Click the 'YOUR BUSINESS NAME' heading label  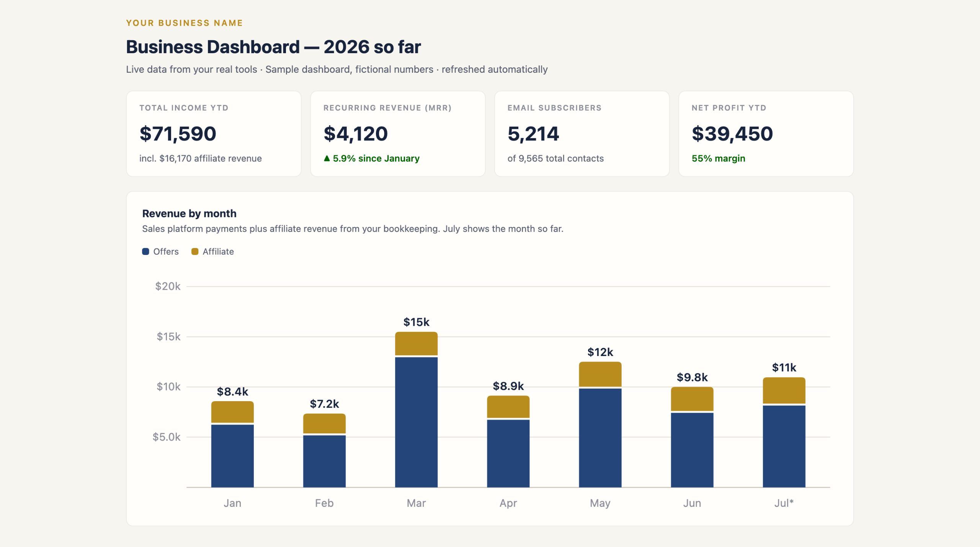pos(185,23)
